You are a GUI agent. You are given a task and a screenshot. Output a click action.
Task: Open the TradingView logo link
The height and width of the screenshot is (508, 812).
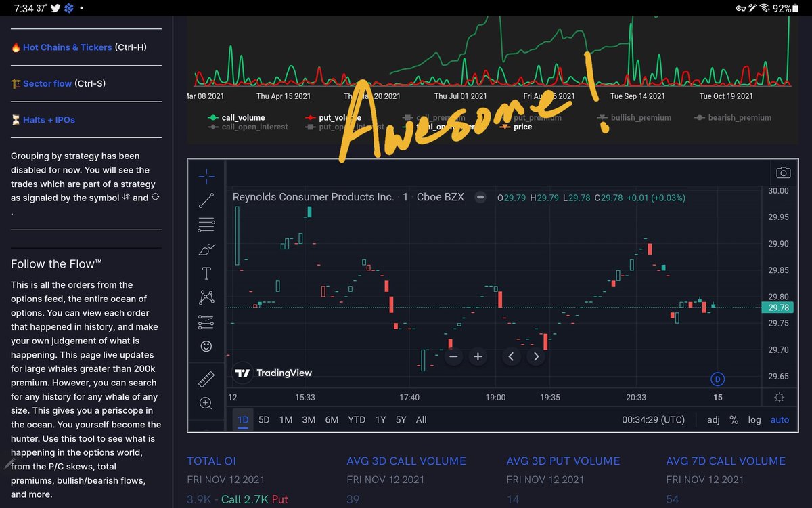pos(273,373)
